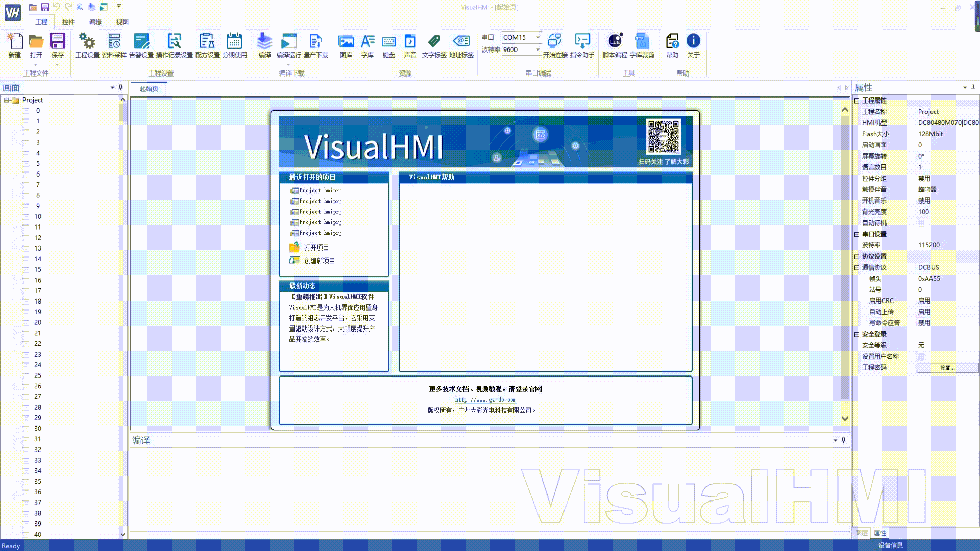Image resolution: width=980 pixels, height=551 pixels.
Task: Open 分期使用 installment usage settings
Action: (235, 45)
